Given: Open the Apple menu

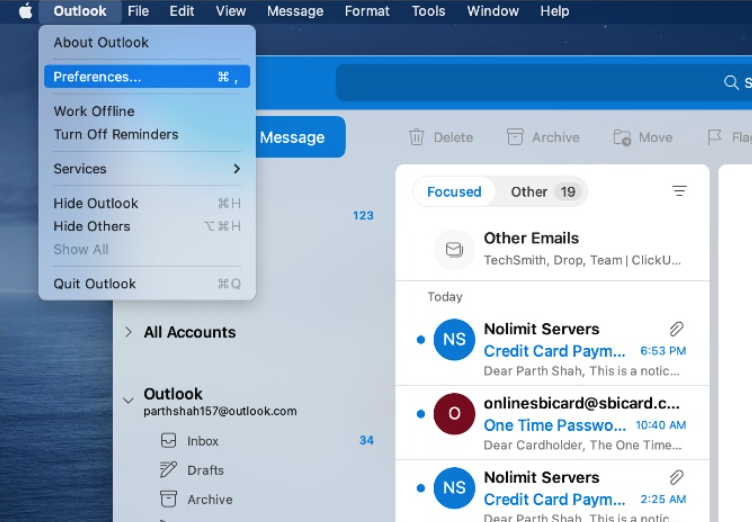Looking at the screenshot, I should click(25, 11).
